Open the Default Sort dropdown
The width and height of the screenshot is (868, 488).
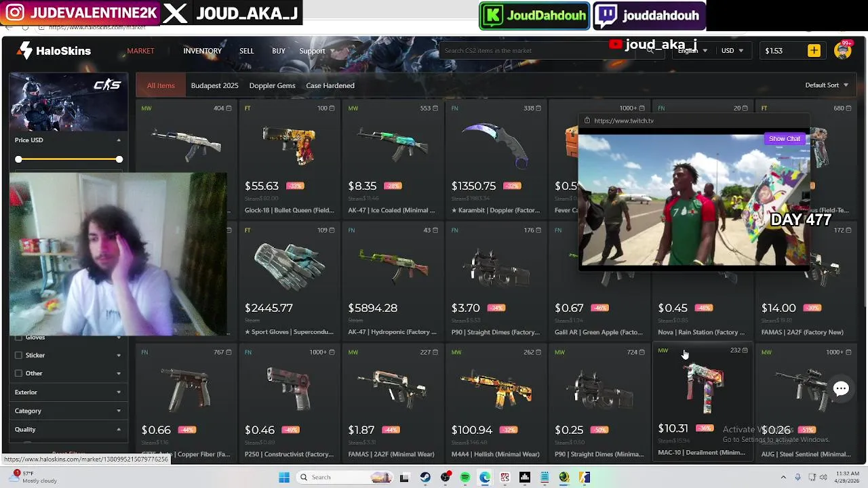[827, 85]
